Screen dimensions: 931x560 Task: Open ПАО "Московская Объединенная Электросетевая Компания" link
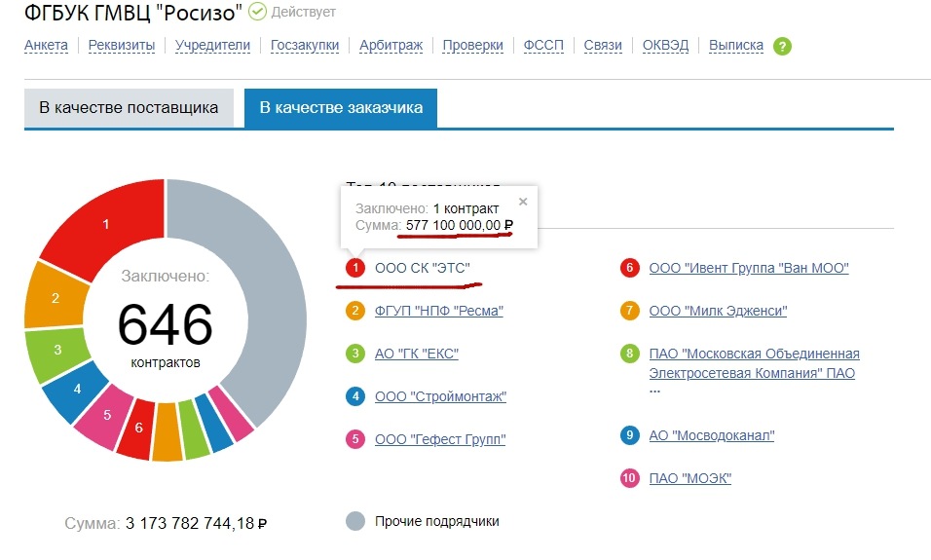click(754, 363)
